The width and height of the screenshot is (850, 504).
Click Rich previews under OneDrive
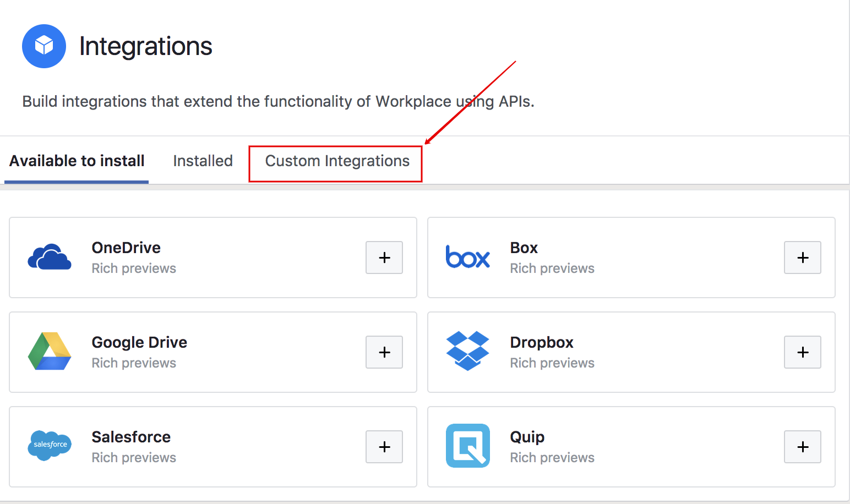134,269
